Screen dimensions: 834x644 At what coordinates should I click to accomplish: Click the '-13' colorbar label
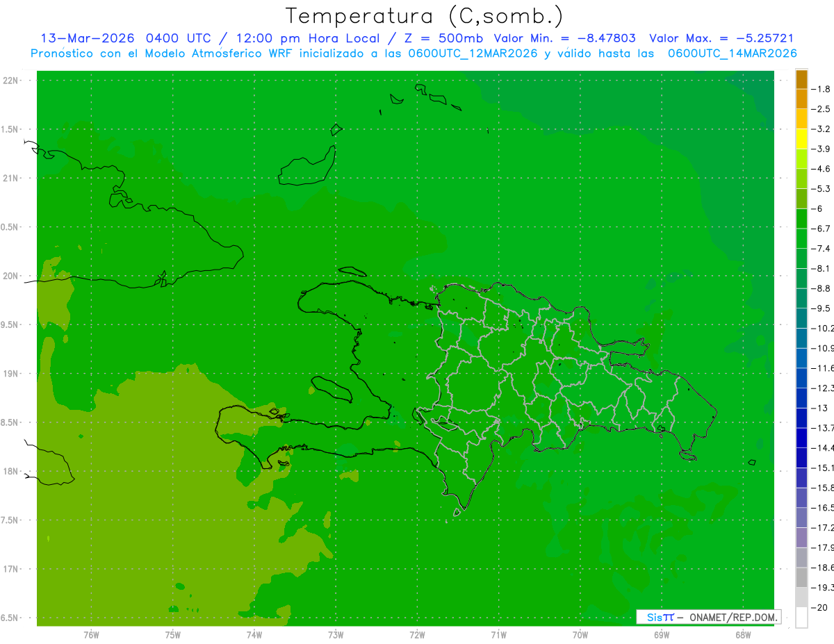click(821, 408)
